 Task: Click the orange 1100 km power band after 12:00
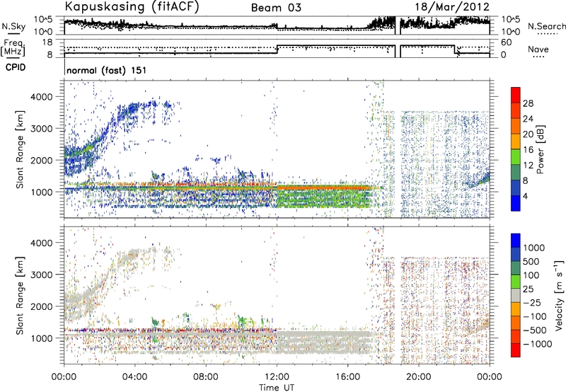pos(324,188)
